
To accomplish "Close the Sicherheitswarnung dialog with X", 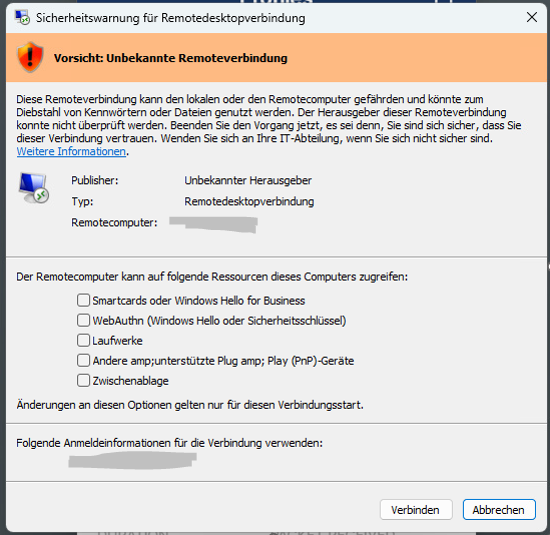I will (532, 17).
